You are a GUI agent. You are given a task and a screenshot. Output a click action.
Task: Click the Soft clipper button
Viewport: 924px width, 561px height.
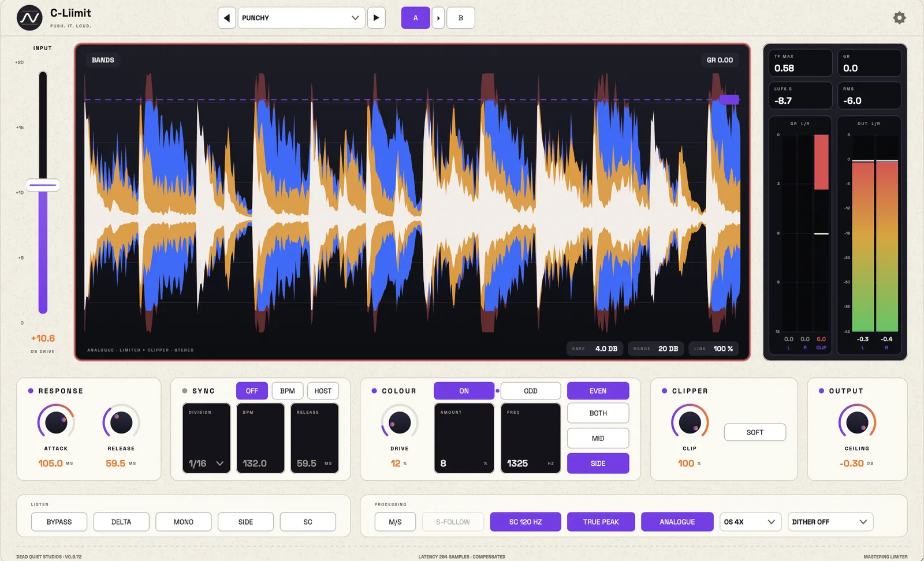pos(755,432)
